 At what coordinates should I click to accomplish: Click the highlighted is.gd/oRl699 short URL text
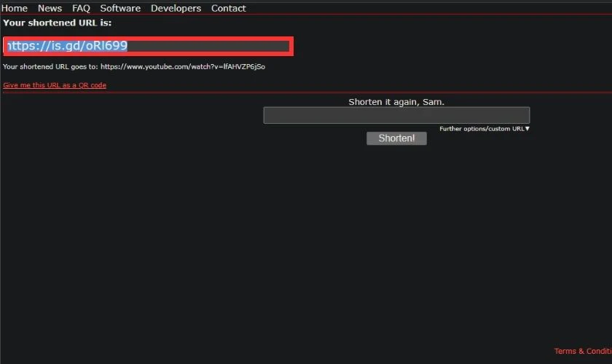tap(67, 46)
